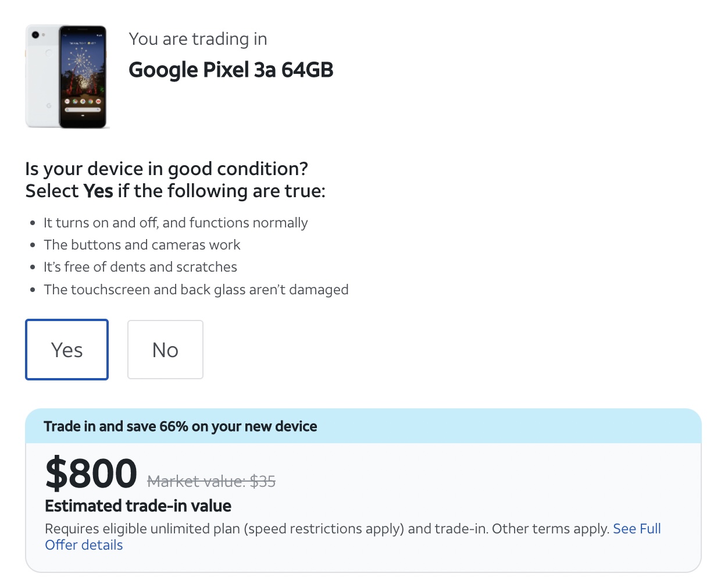The width and height of the screenshot is (728, 584).
Task: Click the touchscreen and back glass condition item
Action: [x=196, y=290]
